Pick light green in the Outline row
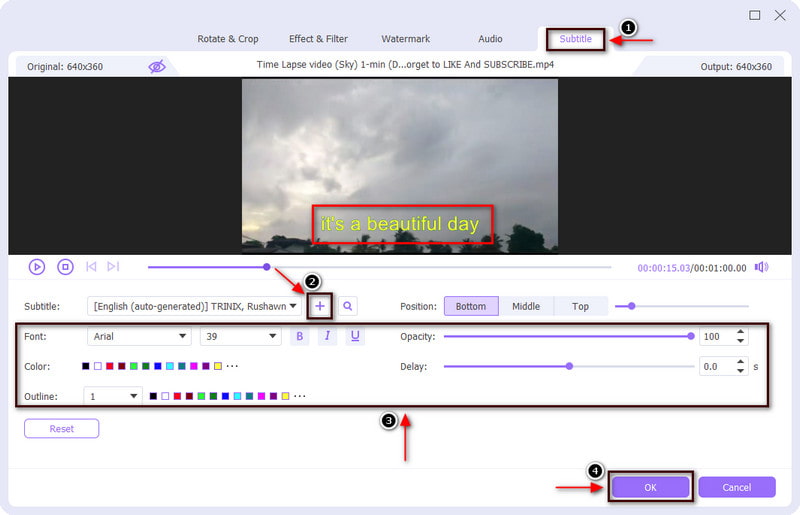 click(201, 396)
